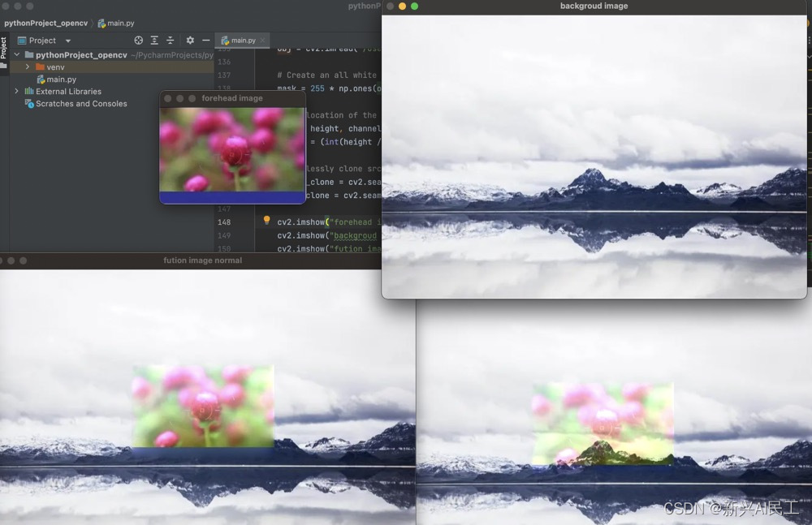Select Scratches and Consoles
The width and height of the screenshot is (812, 525).
(81, 104)
